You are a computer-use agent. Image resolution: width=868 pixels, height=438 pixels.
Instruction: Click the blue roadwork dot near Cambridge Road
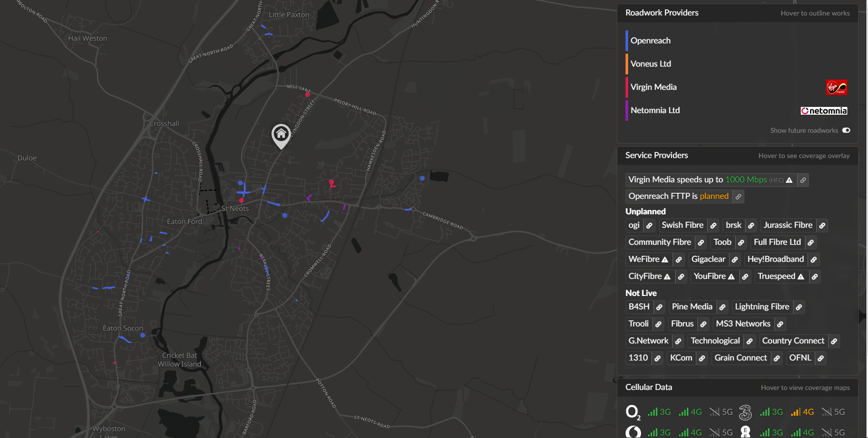point(422,178)
